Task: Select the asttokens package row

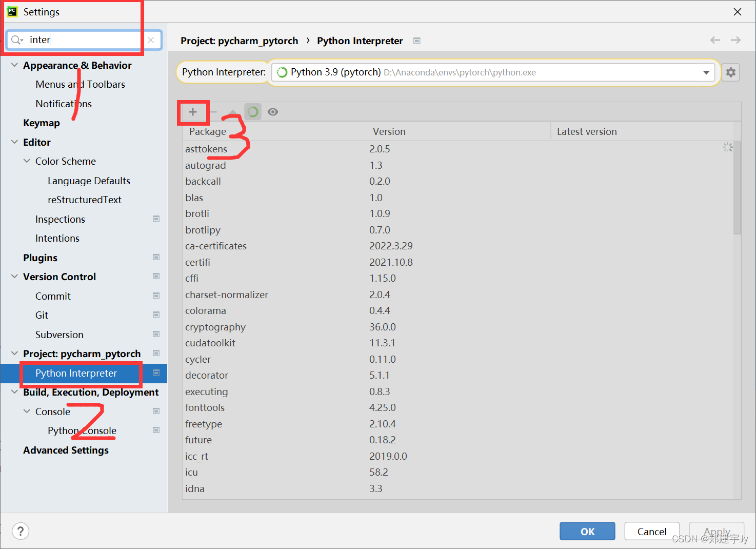Action: 458,149
